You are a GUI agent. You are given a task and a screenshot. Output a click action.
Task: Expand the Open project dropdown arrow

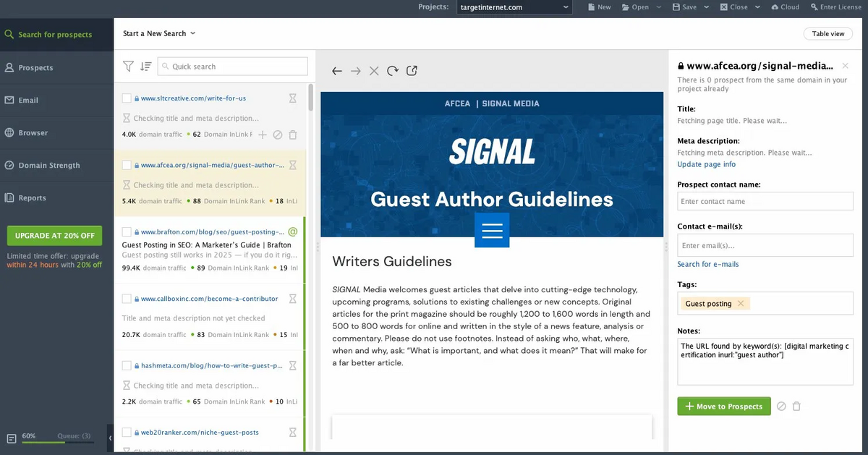point(658,7)
